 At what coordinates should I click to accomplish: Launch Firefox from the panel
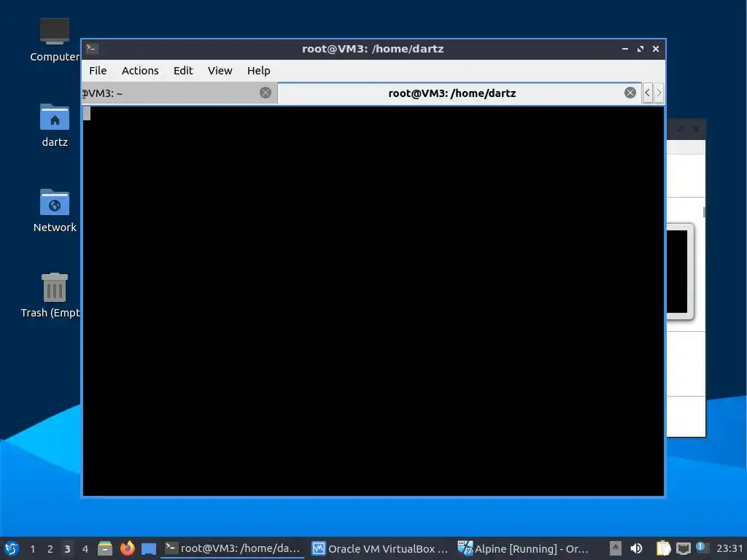click(x=127, y=548)
